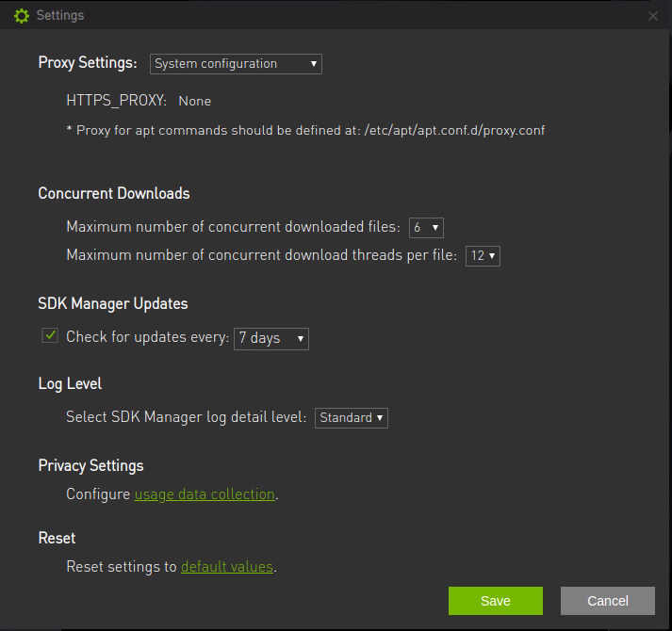
Task: Expand the Standard log detail level dropdown
Action: point(351,417)
